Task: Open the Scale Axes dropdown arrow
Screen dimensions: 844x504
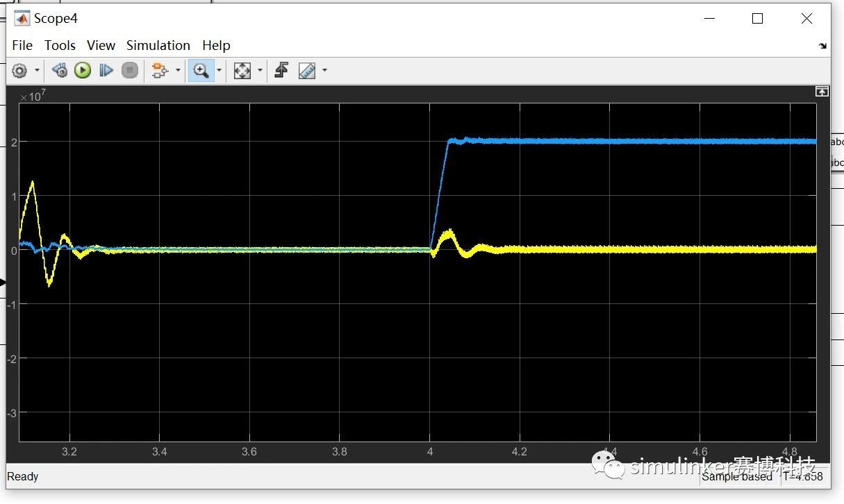Action: [x=260, y=71]
